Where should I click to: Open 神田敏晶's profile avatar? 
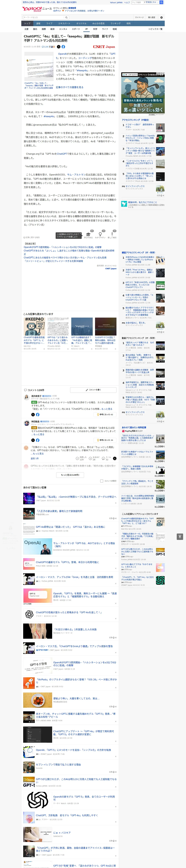tap(26, 423)
